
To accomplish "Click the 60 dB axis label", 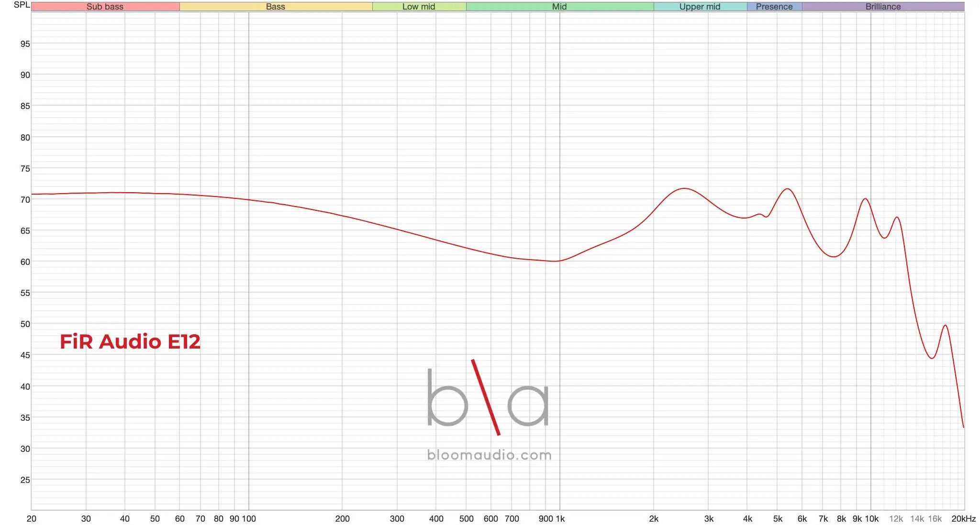I will point(25,262).
